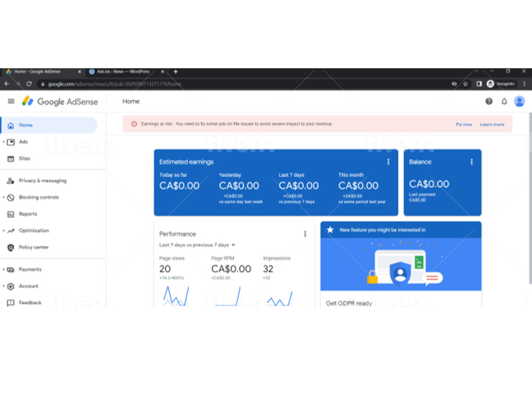Expand the Ads menu arrow
532x399 pixels.
3,142
